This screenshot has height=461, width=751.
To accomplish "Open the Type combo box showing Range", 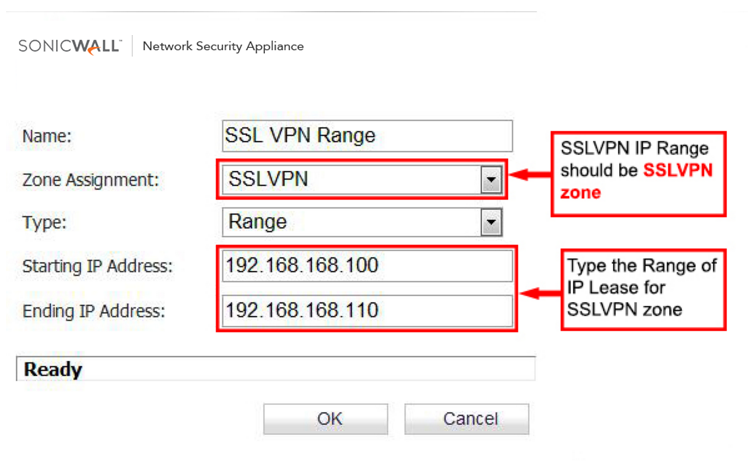I will pos(350,222).
